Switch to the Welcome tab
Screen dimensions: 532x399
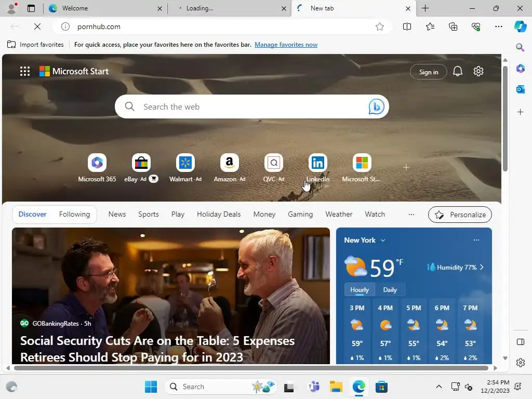[104, 8]
